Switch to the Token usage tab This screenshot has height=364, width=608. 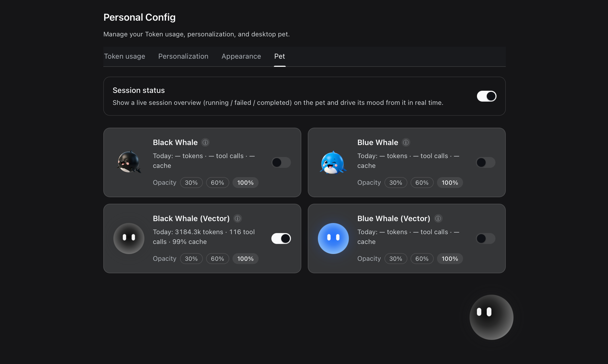125,56
